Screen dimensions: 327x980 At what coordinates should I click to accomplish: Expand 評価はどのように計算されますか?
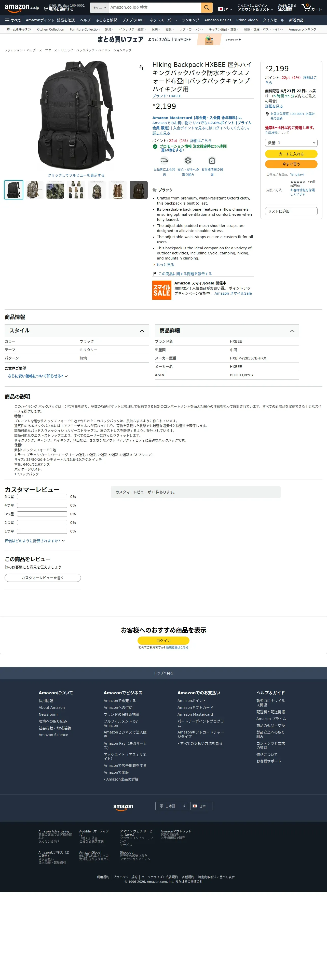pos(35,541)
